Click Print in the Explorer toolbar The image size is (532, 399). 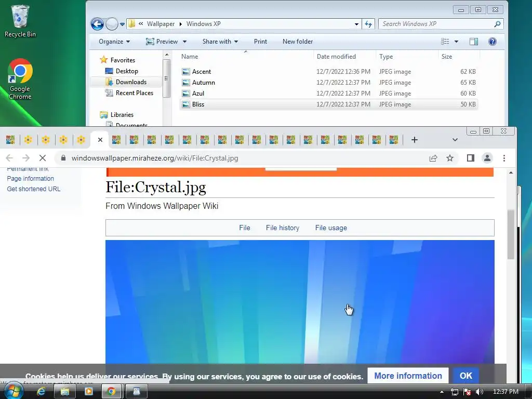pos(260,42)
